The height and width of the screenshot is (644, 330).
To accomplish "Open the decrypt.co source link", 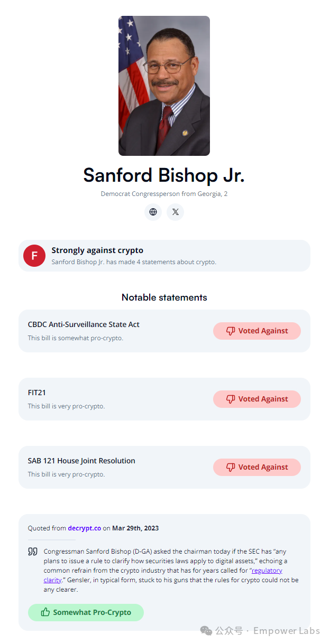I will (x=84, y=528).
